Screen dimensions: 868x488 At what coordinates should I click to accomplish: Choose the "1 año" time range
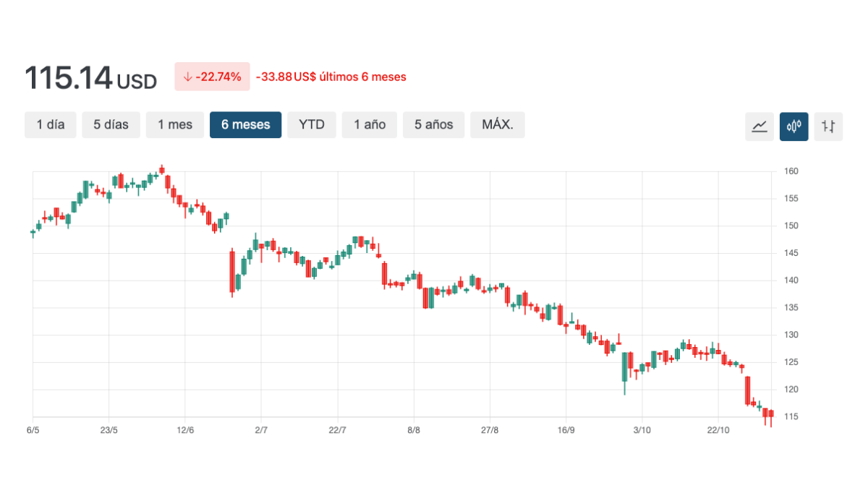pyautogui.click(x=369, y=124)
